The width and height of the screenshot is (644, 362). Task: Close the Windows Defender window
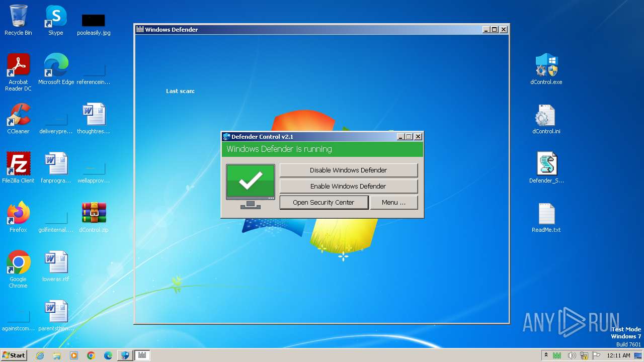click(504, 30)
